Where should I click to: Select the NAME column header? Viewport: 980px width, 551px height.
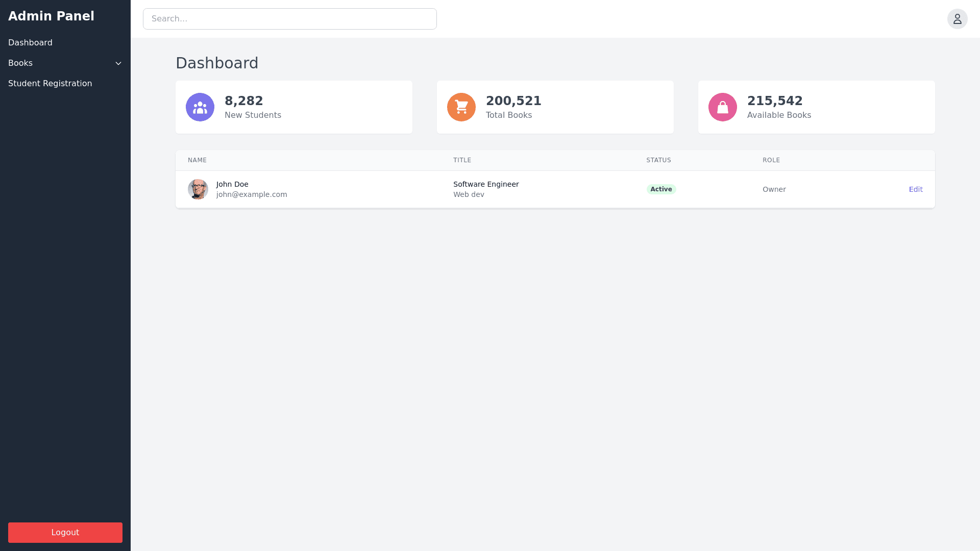pyautogui.click(x=197, y=160)
